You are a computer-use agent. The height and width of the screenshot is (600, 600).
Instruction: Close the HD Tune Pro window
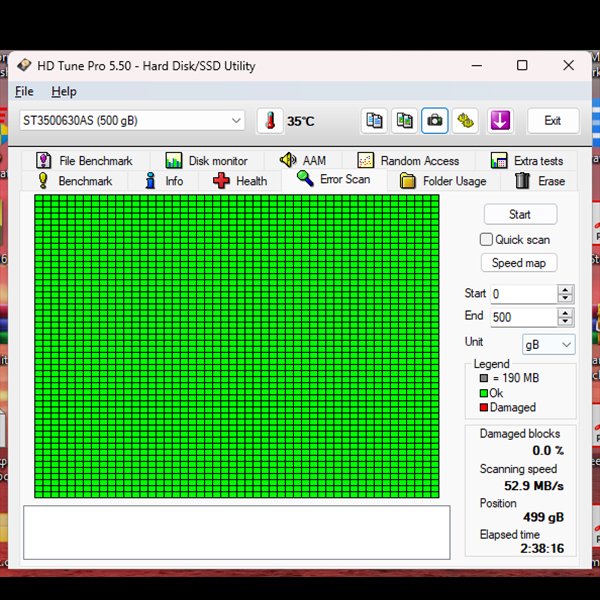569,65
